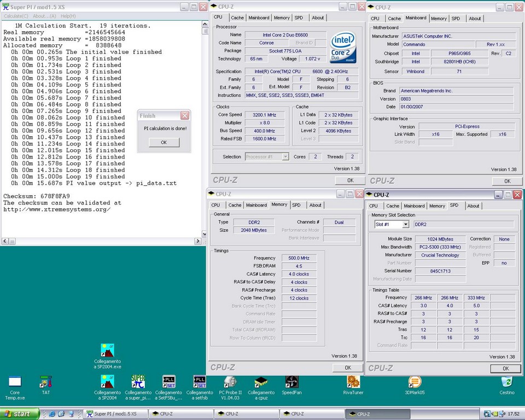Click the motherboard model Commando field
The image size is (525, 420).
(438, 44)
